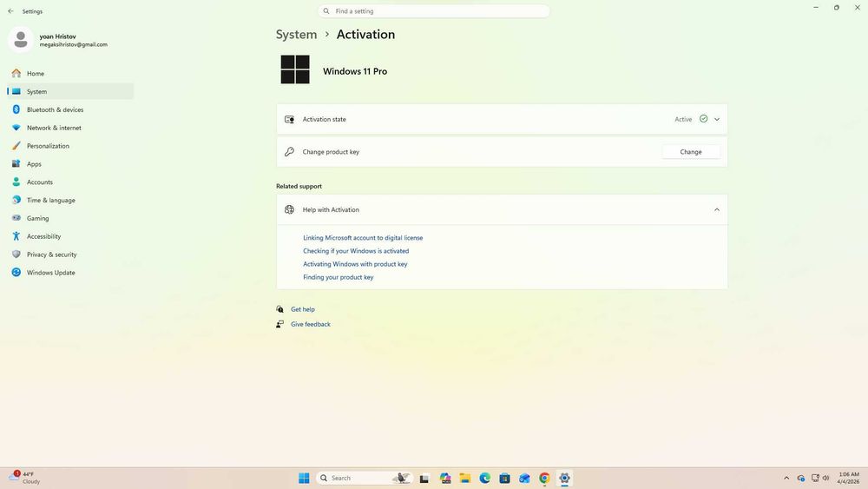Open Outlook from the taskbar
The image size is (868, 489).
pyautogui.click(x=525, y=478)
